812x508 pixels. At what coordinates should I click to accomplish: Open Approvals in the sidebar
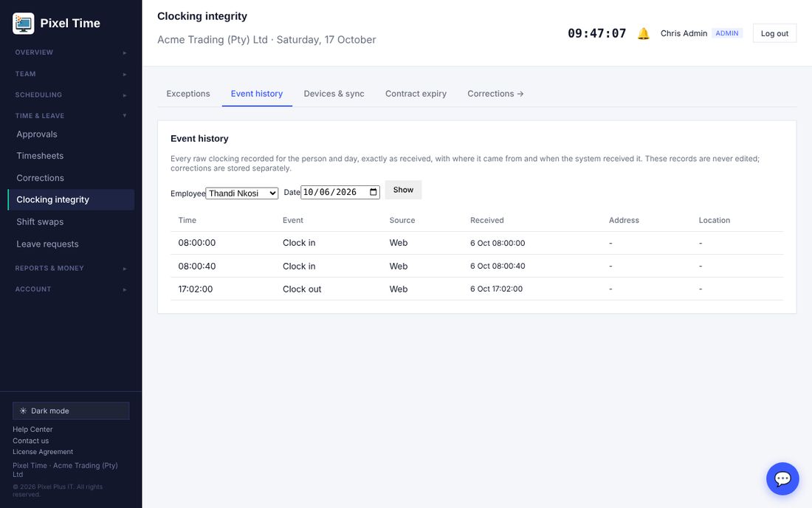pyautogui.click(x=71, y=134)
